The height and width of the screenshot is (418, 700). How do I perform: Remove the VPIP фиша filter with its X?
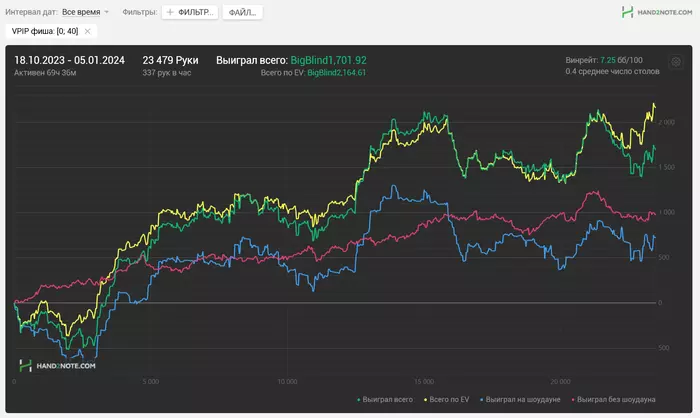tap(88, 31)
